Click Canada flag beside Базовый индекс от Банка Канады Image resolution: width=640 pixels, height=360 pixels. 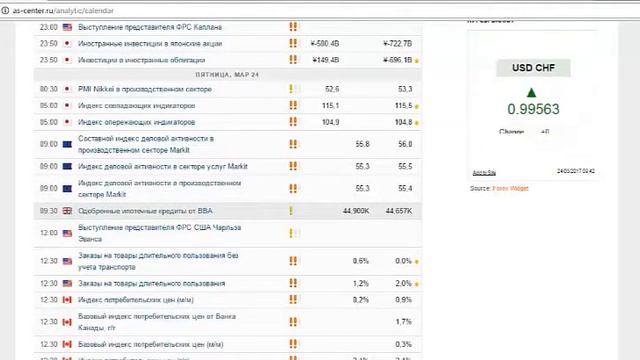67,322
